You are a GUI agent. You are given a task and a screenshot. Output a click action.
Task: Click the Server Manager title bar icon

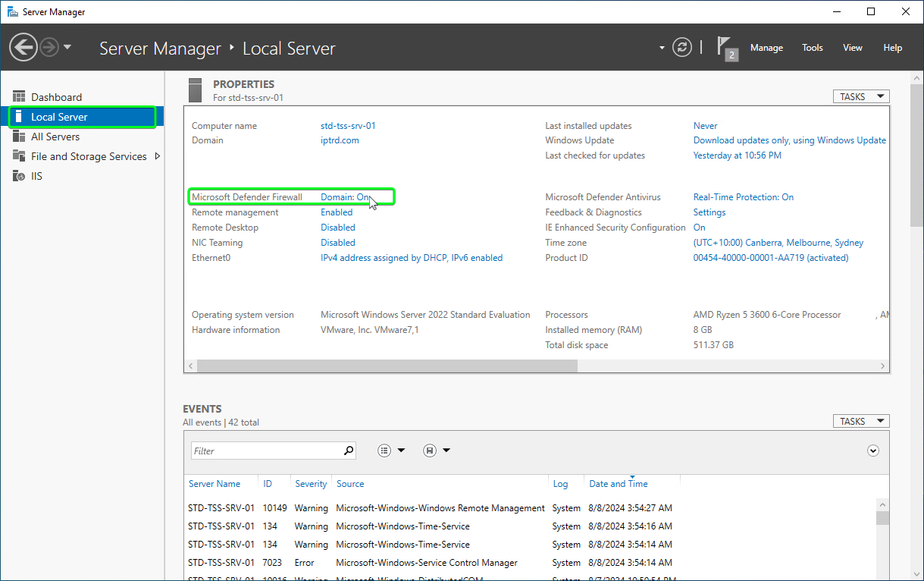(x=13, y=11)
